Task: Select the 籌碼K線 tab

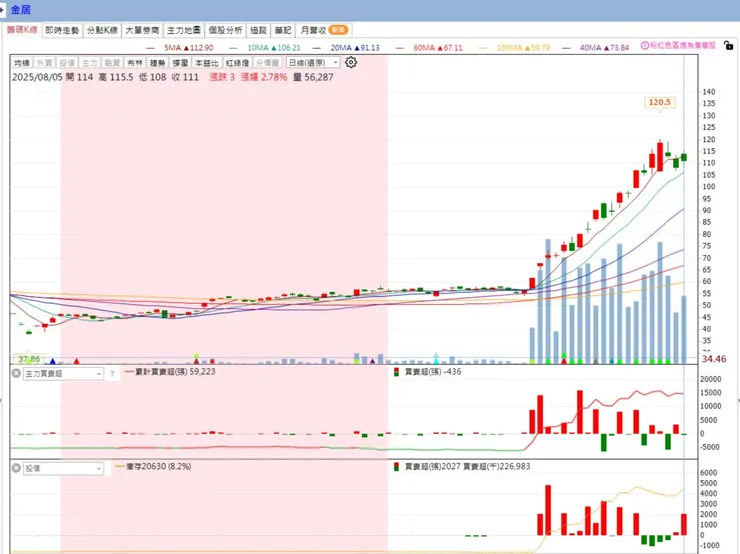Action: [x=22, y=30]
